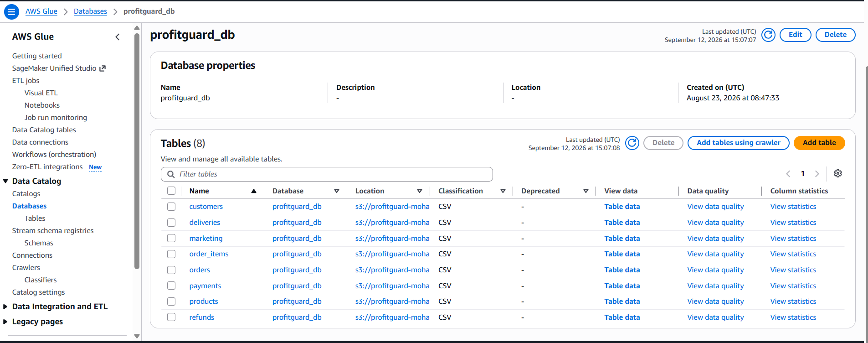
Task: Sort by Deprecated column dropdown arrow
Action: pos(586,191)
